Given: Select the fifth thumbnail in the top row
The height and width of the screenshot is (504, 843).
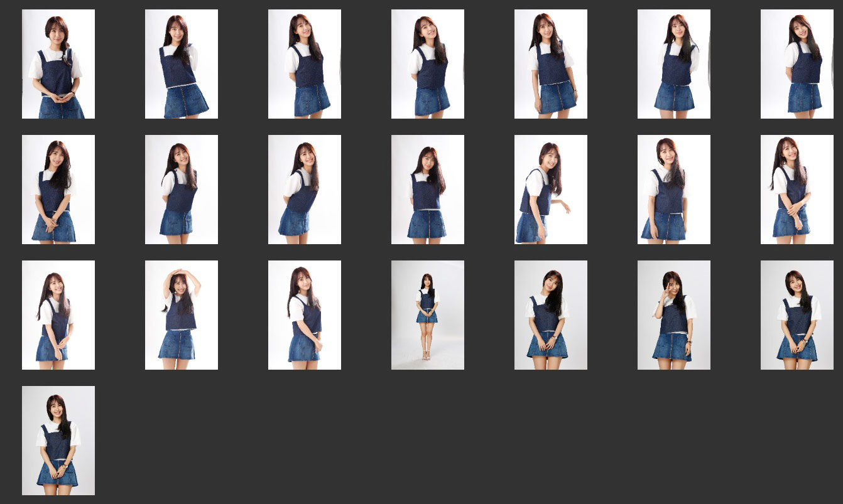Looking at the screenshot, I should click(551, 64).
